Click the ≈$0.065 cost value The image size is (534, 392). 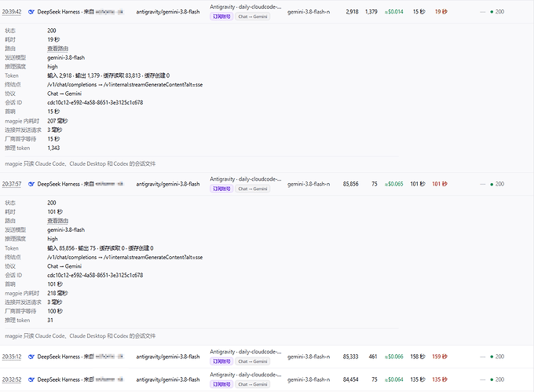pos(393,185)
